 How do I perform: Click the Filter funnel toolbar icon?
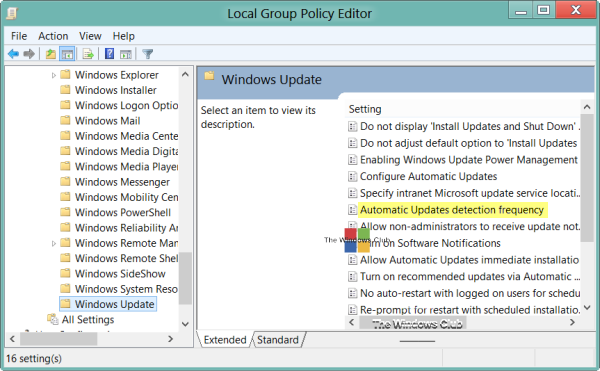[148, 54]
